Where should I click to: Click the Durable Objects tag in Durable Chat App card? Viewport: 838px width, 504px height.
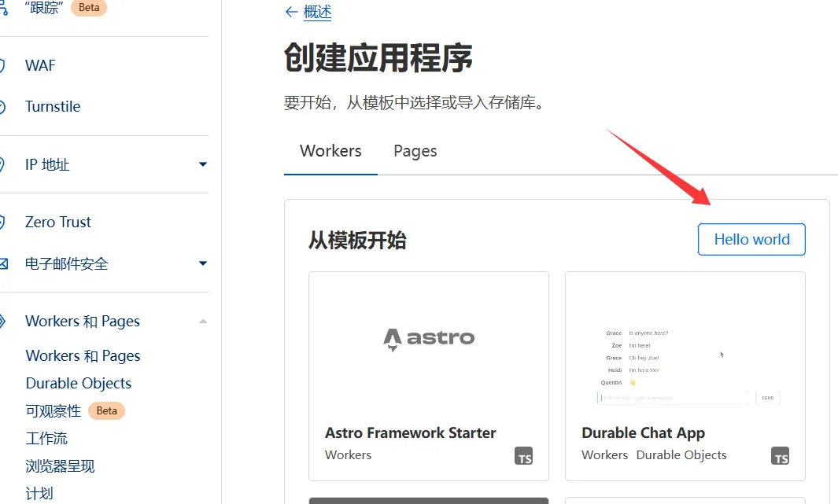click(x=681, y=455)
